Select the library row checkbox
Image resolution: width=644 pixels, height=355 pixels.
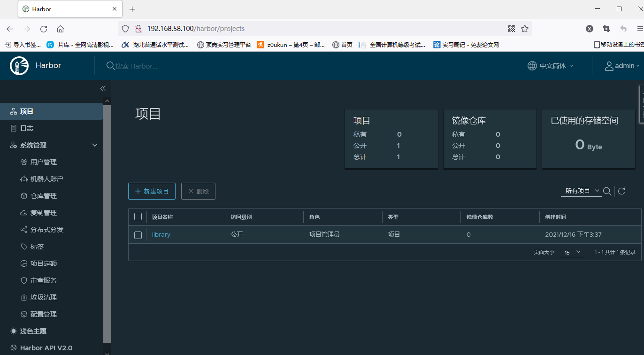(x=138, y=235)
